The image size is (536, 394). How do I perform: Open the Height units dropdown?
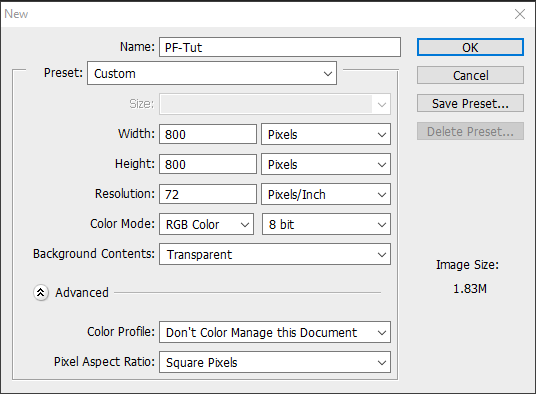point(326,164)
